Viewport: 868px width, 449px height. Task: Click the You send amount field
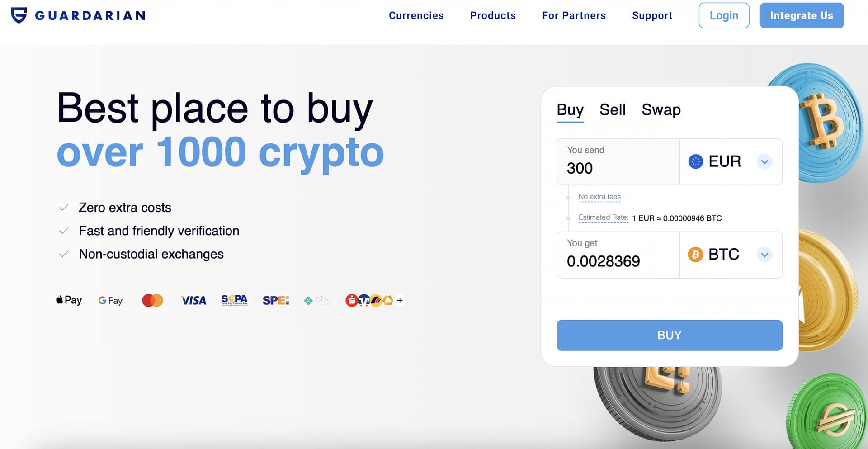pyautogui.click(x=618, y=168)
